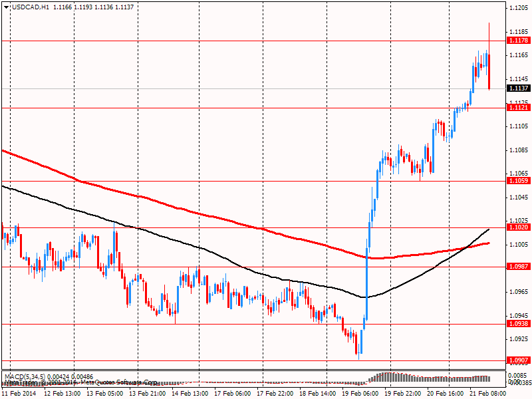
Task: Click the 0.0085 MACD scale value
Action: (517, 376)
